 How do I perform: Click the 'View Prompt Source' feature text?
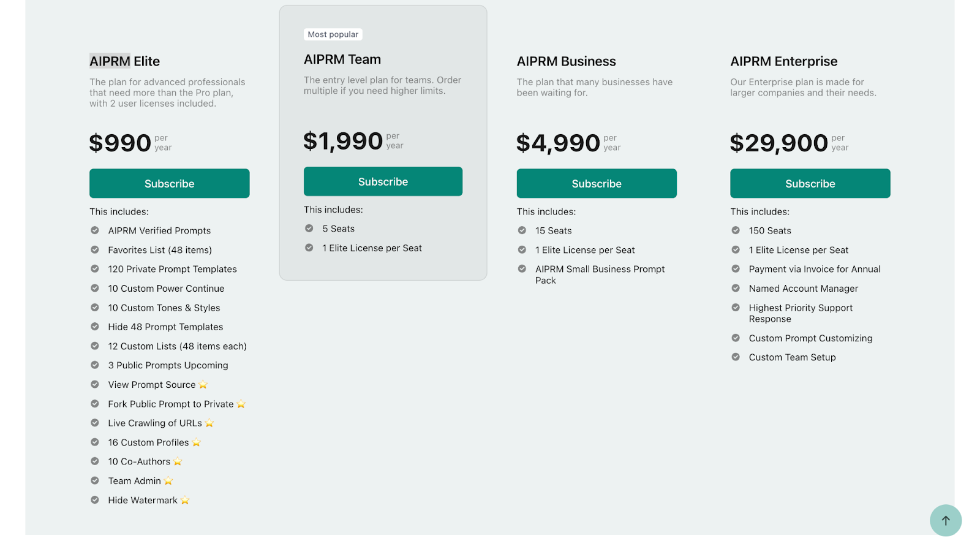(152, 385)
